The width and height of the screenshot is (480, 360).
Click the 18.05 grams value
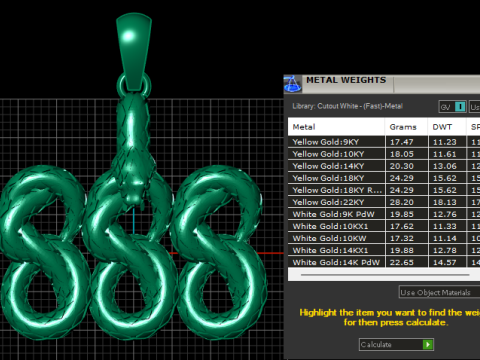tap(402, 154)
